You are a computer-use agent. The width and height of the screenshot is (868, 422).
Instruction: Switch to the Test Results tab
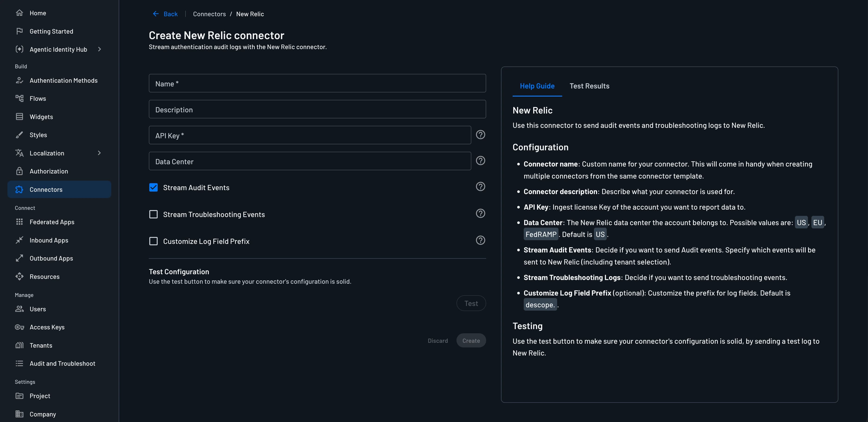tap(589, 86)
